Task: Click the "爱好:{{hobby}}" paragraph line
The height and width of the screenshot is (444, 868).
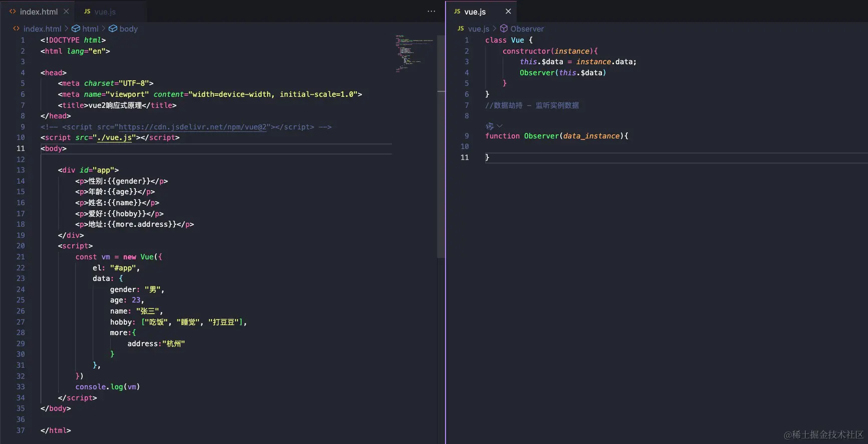Action: pos(119,214)
